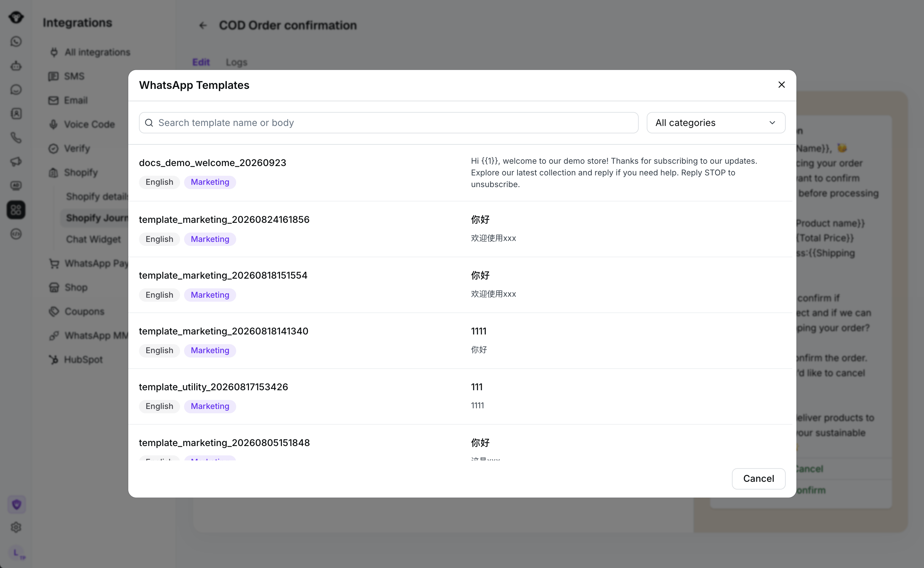Image resolution: width=924 pixels, height=568 pixels.
Task: Click the ads monitor icon in left rail
Action: [x=16, y=185]
